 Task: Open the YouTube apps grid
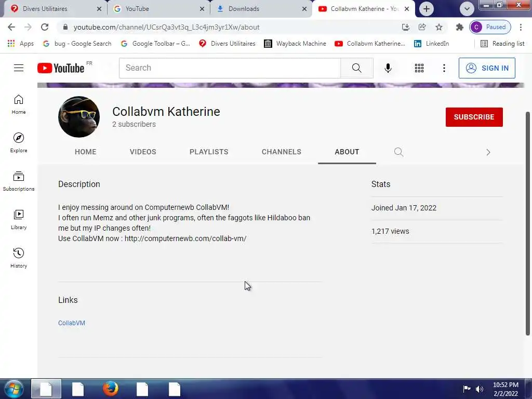tap(419, 68)
